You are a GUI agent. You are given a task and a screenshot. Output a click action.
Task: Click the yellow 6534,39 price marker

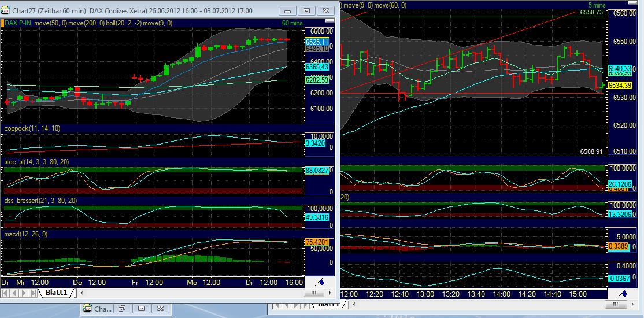(x=620, y=86)
